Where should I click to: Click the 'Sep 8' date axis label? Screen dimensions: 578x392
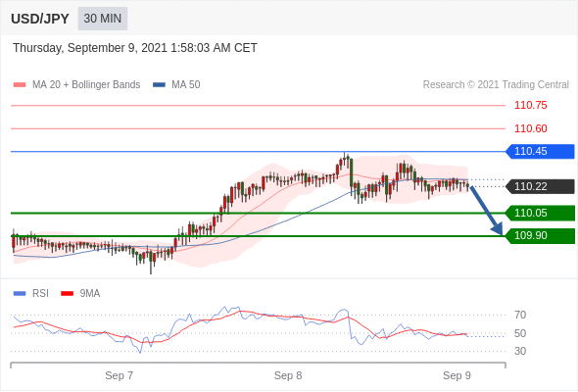coord(288,375)
